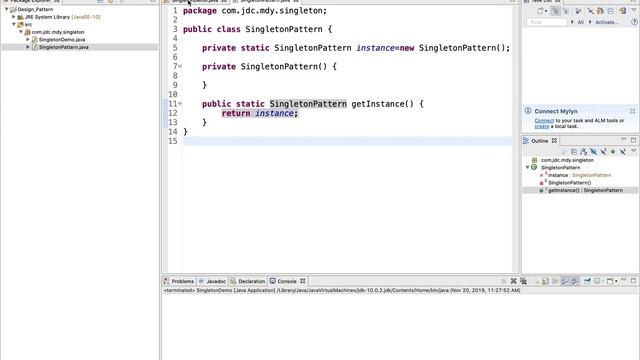Click New Task icon in Task List

pyautogui.click(x=540, y=11)
